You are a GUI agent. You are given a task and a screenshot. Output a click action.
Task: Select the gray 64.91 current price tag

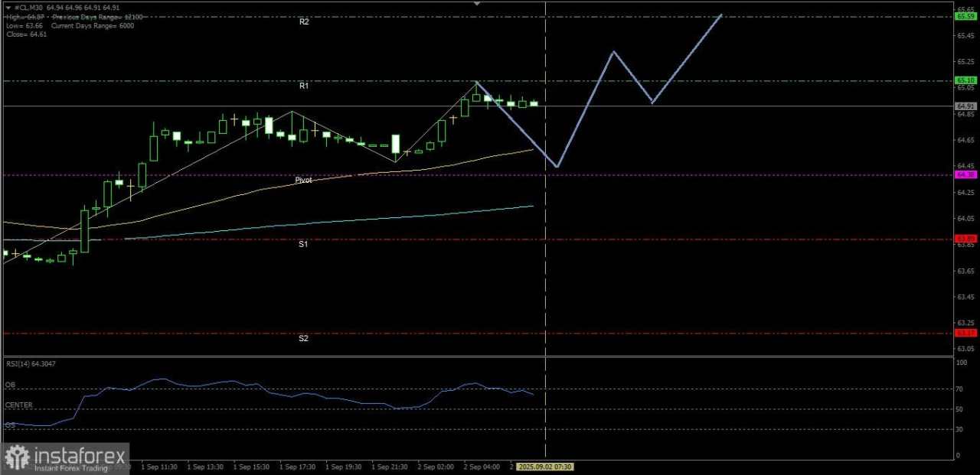coord(965,106)
